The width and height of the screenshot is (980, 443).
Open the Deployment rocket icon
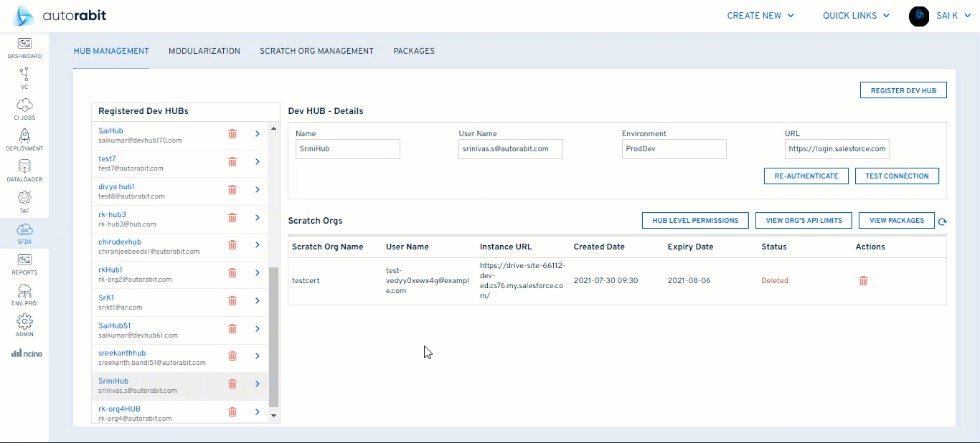click(24, 137)
